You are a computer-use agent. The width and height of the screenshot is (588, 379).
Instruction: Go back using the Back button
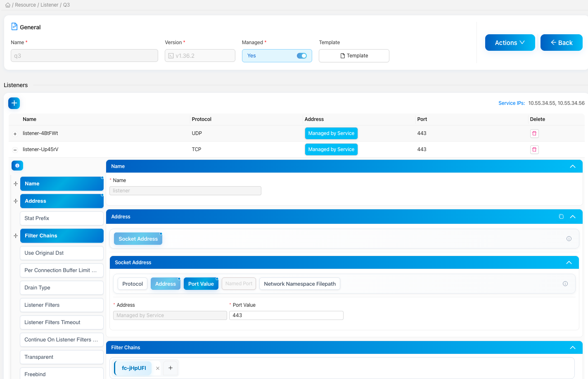coord(561,43)
